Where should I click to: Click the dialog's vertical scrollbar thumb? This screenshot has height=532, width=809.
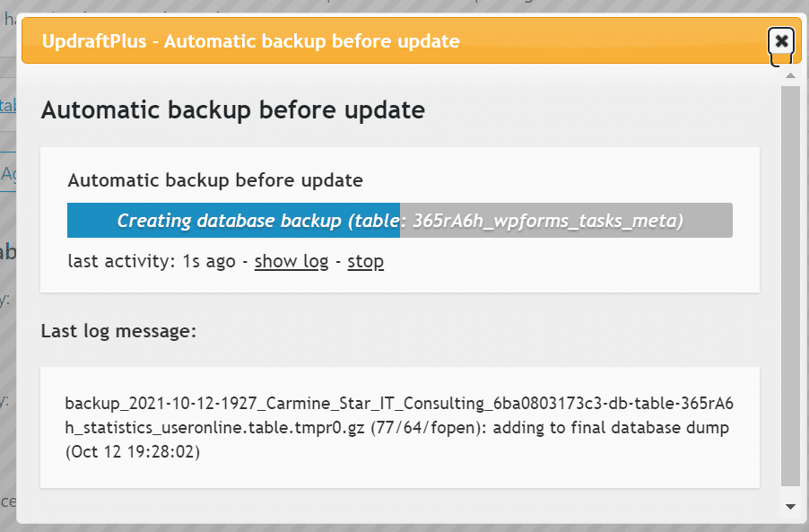(x=790, y=286)
